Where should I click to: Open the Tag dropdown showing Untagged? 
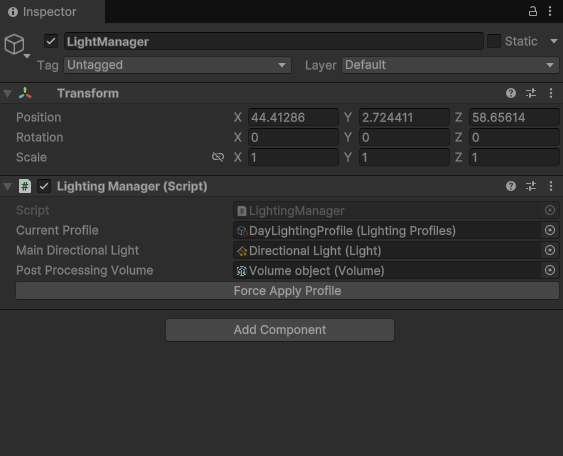pos(177,65)
